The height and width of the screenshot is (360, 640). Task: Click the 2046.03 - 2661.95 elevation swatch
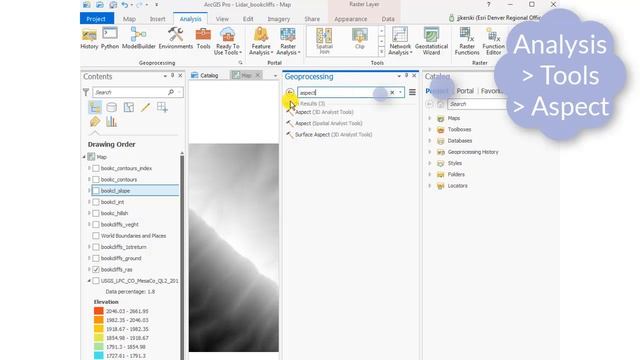pyautogui.click(x=98, y=311)
